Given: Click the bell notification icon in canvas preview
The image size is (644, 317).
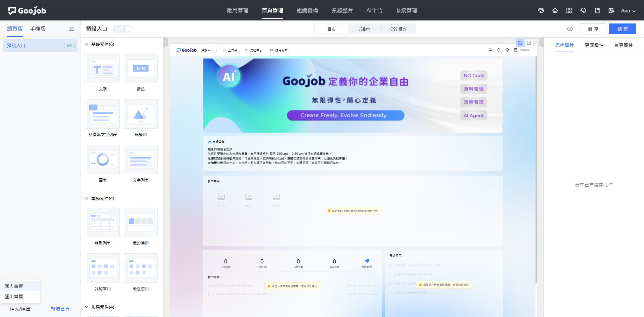Looking at the screenshot, I should tap(499, 50).
